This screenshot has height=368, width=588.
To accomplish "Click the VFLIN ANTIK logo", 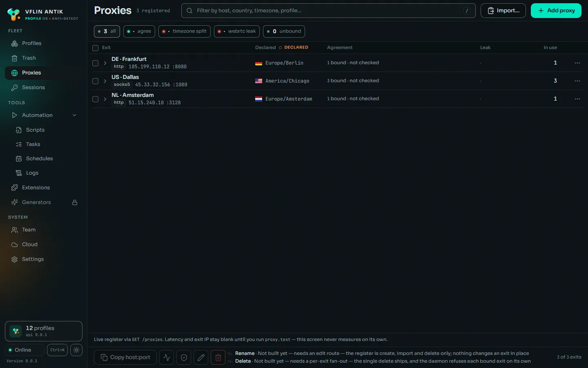I will [14, 15].
